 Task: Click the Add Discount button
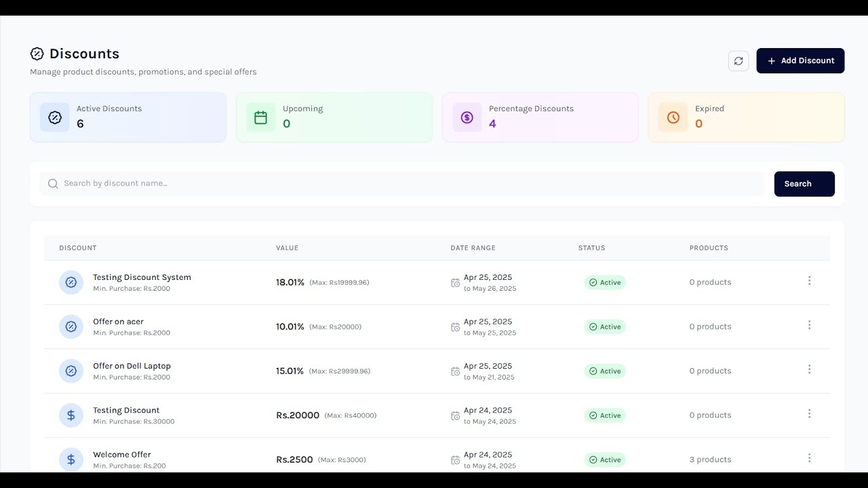[800, 61]
